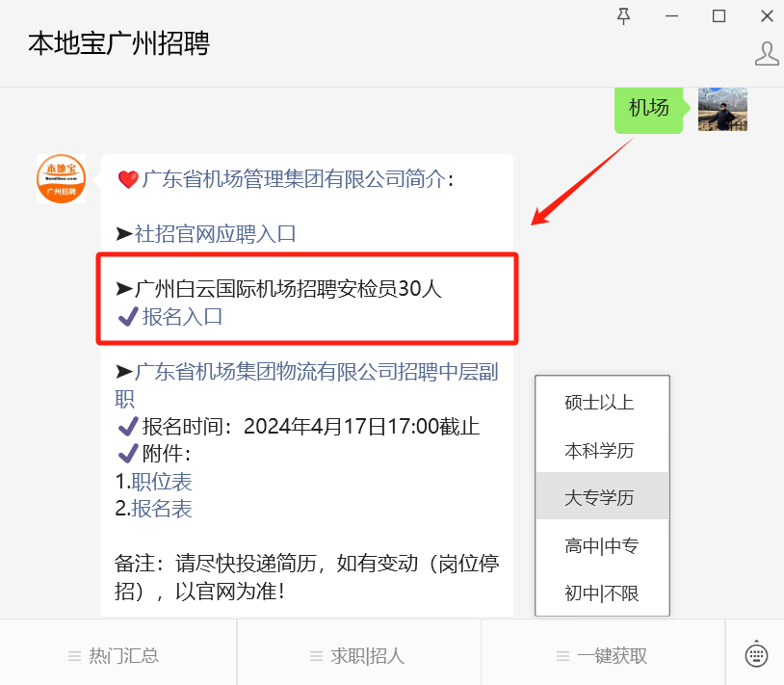The width and height of the screenshot is (784, 685).
Task: Click the 本地宝 orange avatar logo
Action: [x=61, y=178]
